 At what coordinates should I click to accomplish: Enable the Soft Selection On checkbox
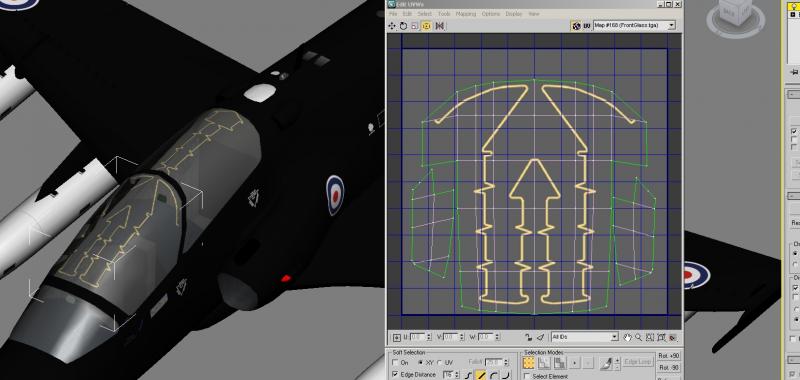pyautogui.click(x=395, y=362)
